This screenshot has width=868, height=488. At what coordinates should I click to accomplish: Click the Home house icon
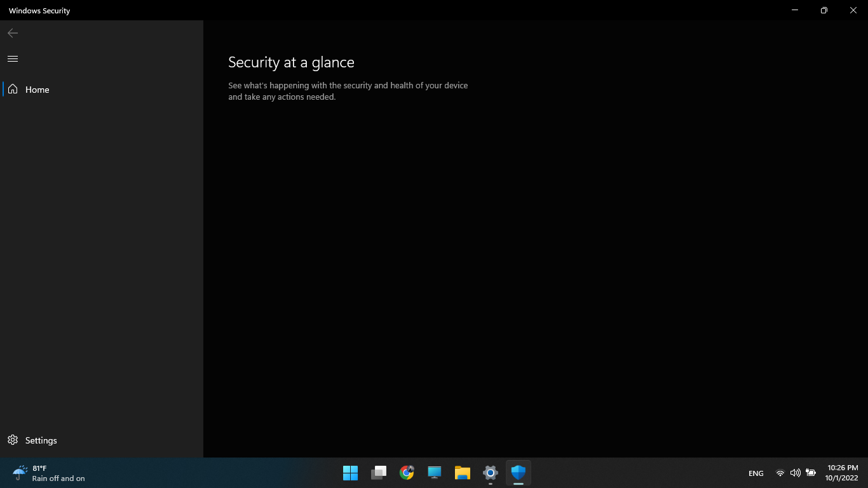click(13, 89)
